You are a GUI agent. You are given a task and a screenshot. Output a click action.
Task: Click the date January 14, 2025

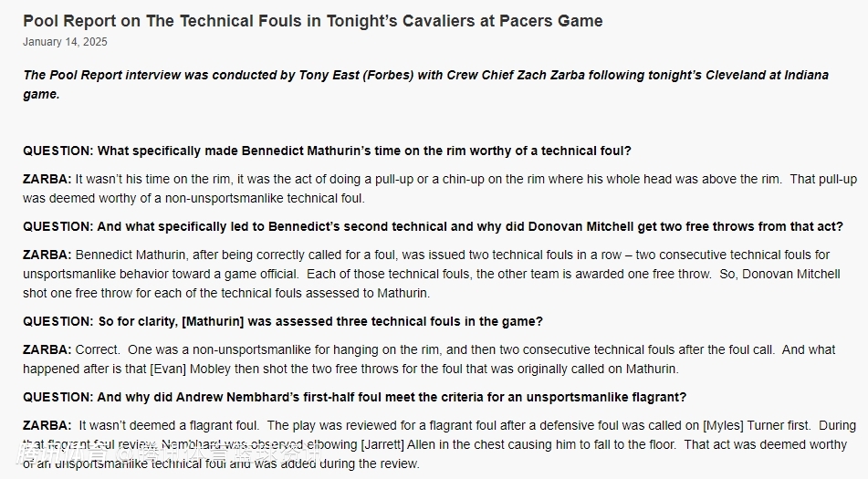point(65,42)
